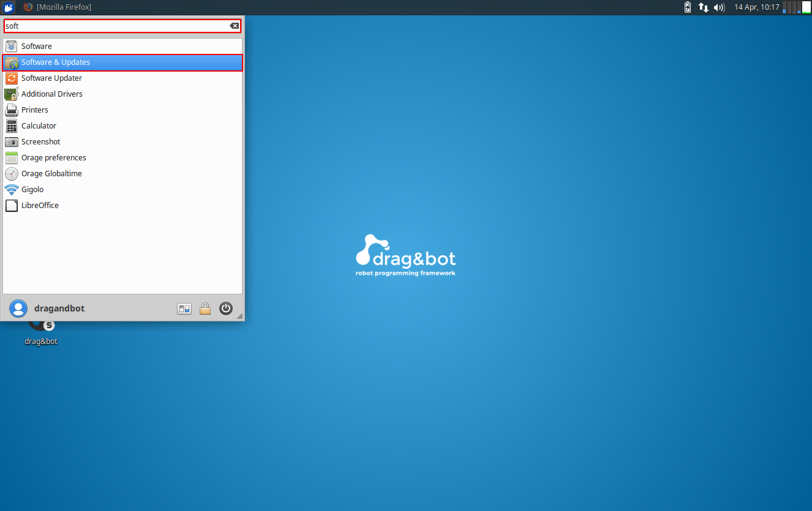Click the system load monitor graph
The image size is (812, 511).
(x=797, y=7)
